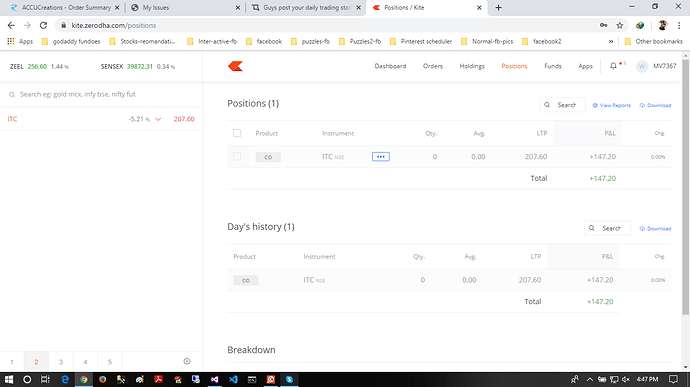Download the Day's history data
Viewport: 690px width, 387px height.
655,229
